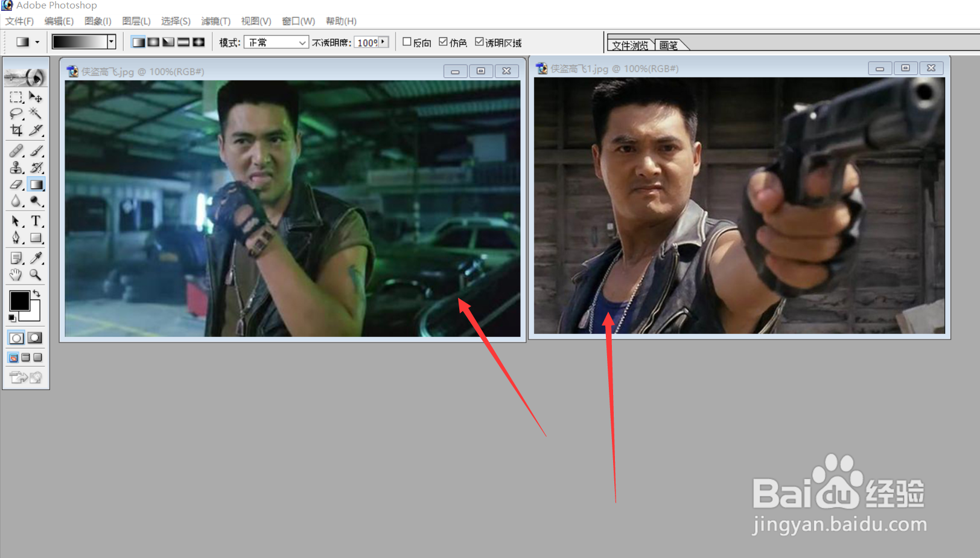This screenshot has height=558, width=980.
Task: Select the Move tool
Action: 36,97
